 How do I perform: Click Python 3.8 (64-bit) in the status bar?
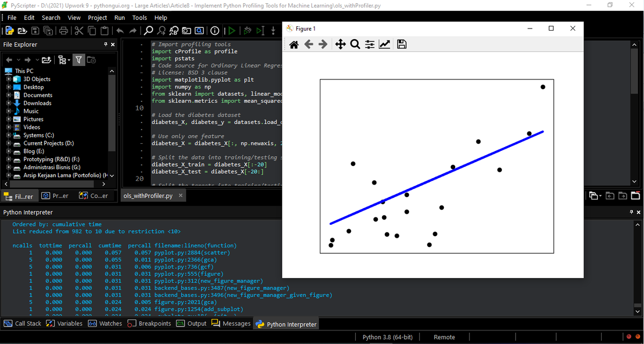387,336
